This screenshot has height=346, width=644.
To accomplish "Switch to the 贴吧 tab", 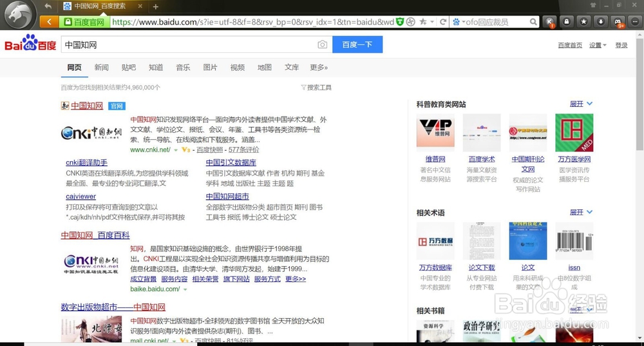I will point(129,68).
